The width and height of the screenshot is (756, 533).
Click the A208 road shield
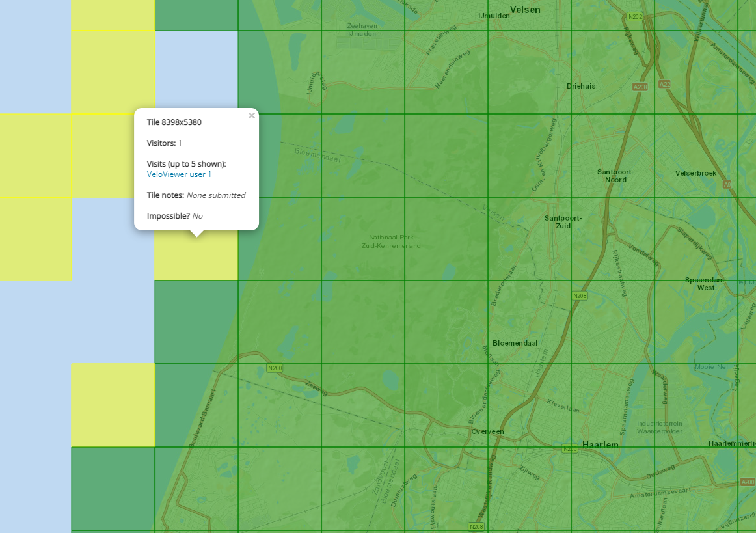(640, 87)
